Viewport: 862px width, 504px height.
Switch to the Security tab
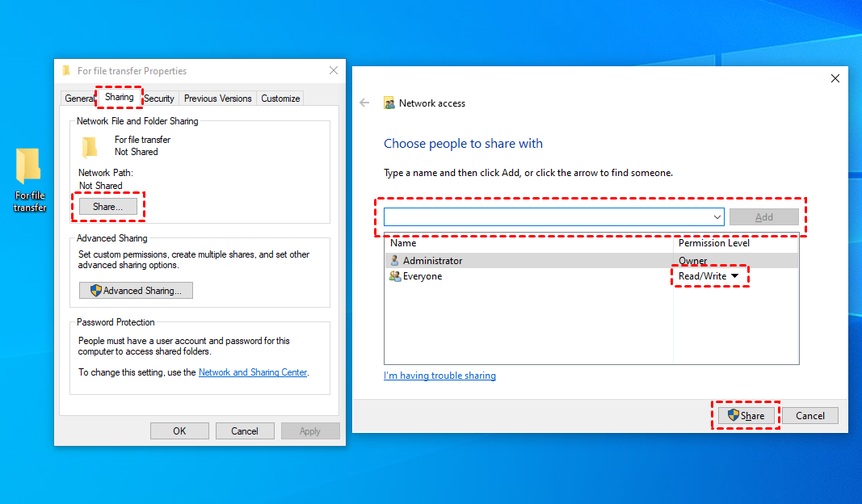(x=159, y=98)
